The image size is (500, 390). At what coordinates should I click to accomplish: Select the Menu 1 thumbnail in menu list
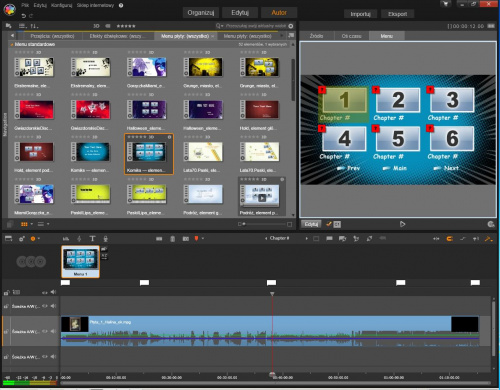click(x=80, y=262)
